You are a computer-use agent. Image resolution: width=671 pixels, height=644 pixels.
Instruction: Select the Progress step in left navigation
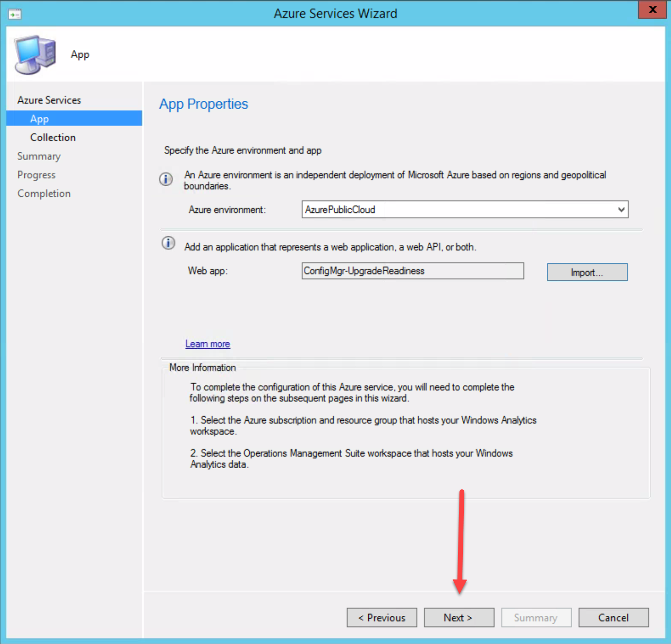(36, 175)
